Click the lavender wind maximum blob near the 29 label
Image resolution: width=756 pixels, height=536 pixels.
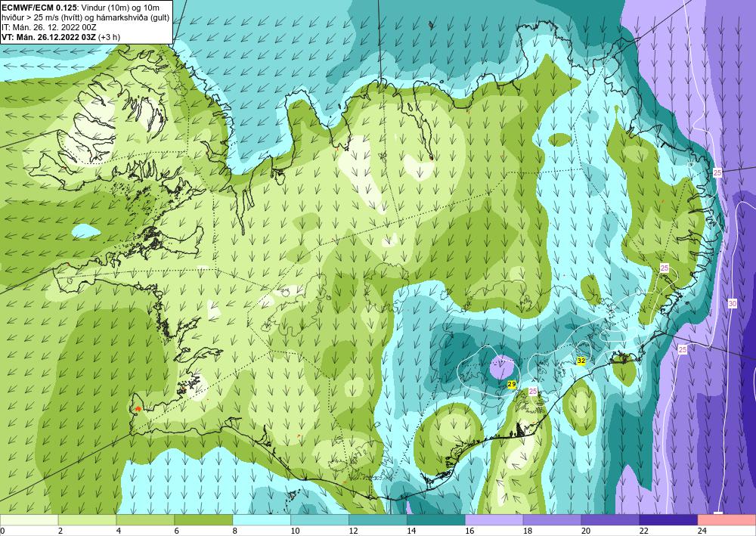coord(503,367)
